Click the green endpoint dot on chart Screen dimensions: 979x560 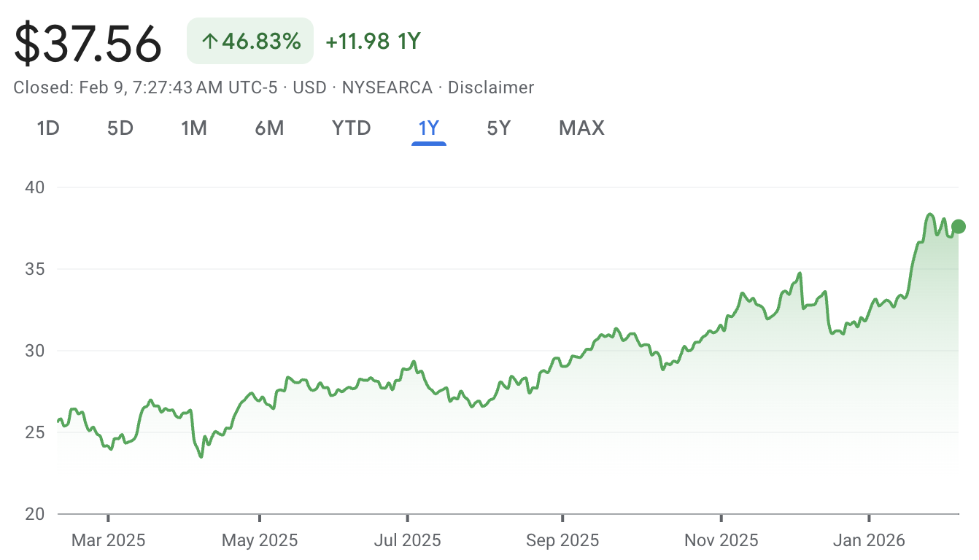(x=959, y=226)
